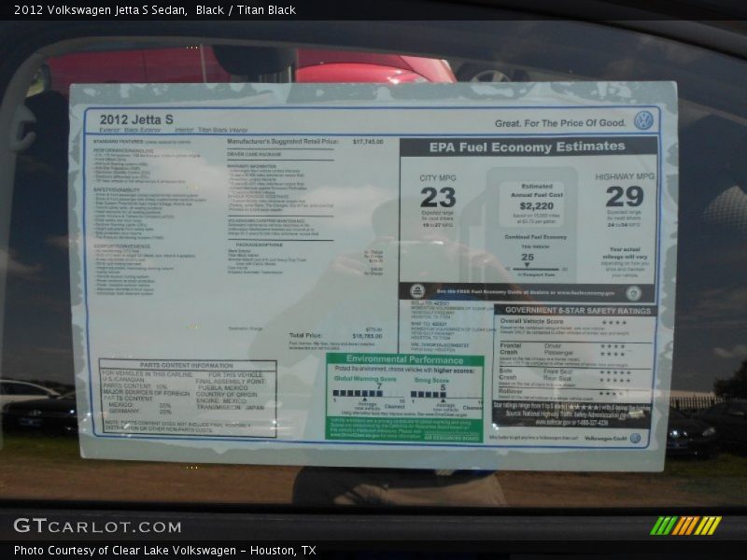Click the DOE seal right of fueleconomy.gov text
The image size is (747, 560).
tap(633, 293)
